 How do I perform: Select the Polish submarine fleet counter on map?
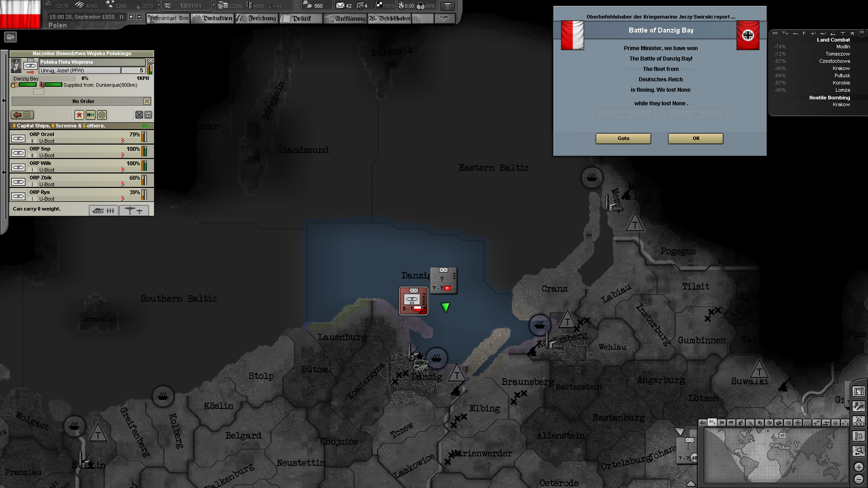pos(413,301)
